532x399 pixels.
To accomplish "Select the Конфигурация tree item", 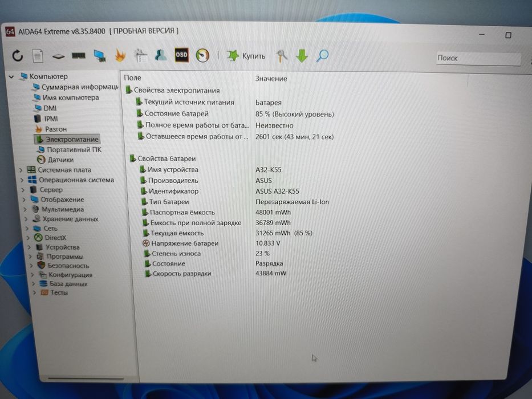I will click(70, 275).
